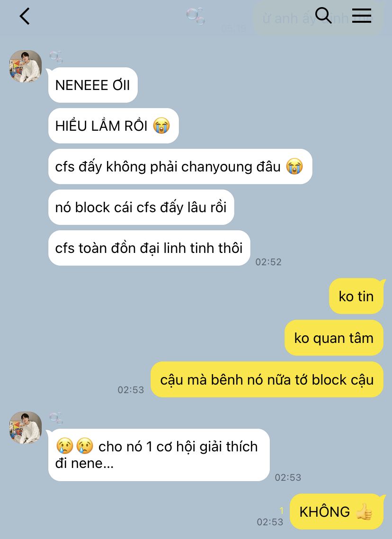Select cho nó 1 cơ hội message
This screenshot has height=539, width=392.
coord(159,455)
